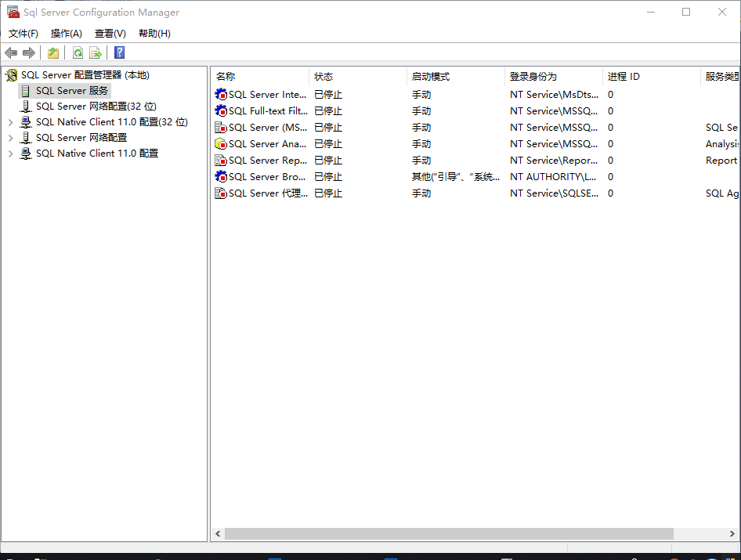
Task: Click the scroll right arrow
Action: point(732,533)
